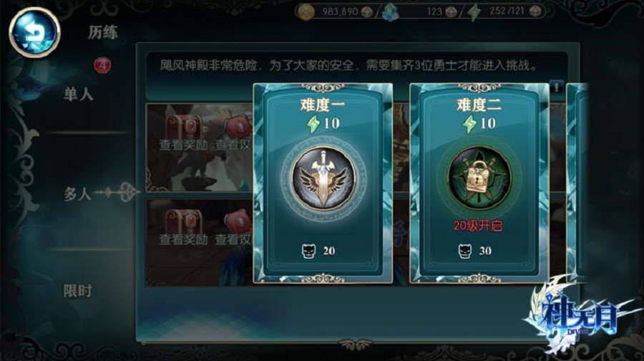The width and height of the screenshot is (644, 361).
Task: Tap the gold coin currency icon
Action: coord(306,12)
